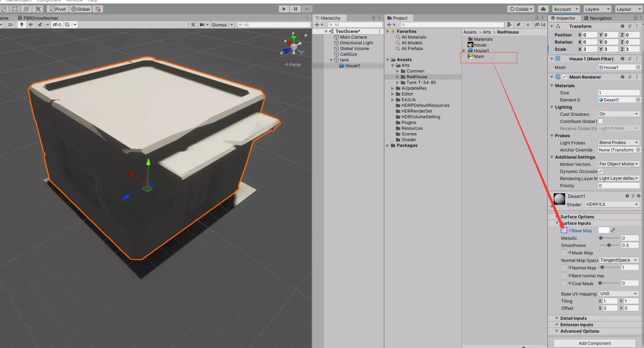Open the Cast Shadows dropdown

point(618,114)
